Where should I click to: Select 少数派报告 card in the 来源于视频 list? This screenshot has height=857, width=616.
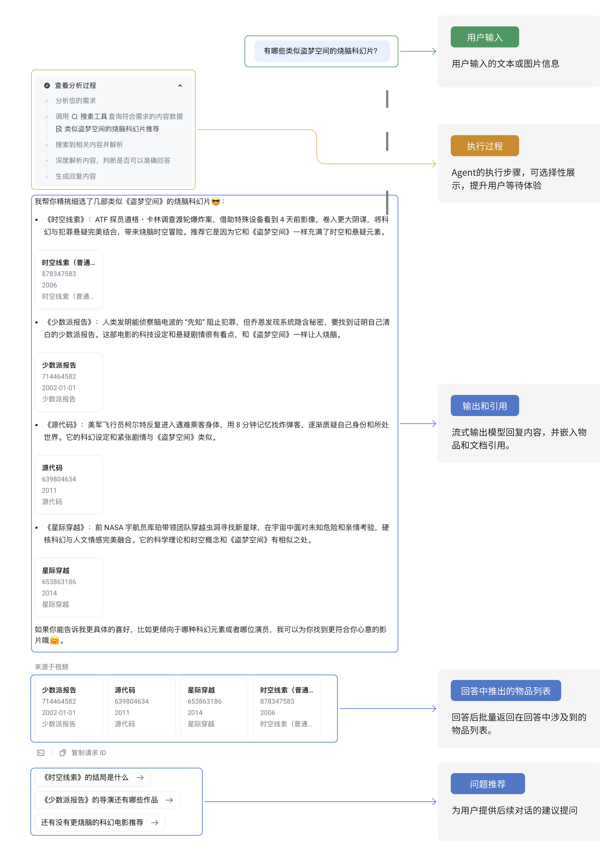(69, 708)
